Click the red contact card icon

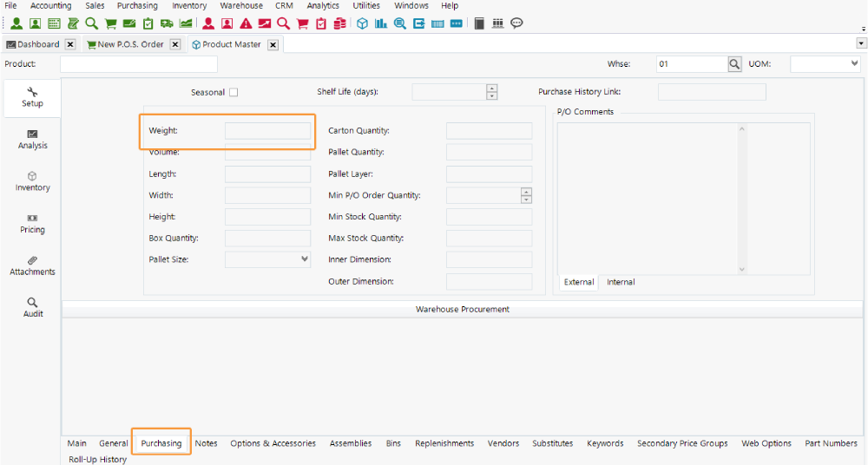tap(227, 23)
